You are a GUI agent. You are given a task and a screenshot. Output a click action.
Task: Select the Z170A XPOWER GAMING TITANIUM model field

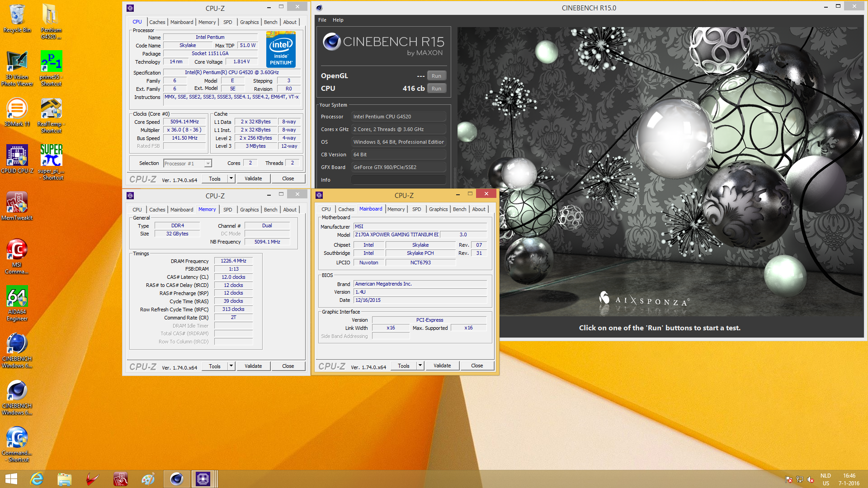point(396,235)
